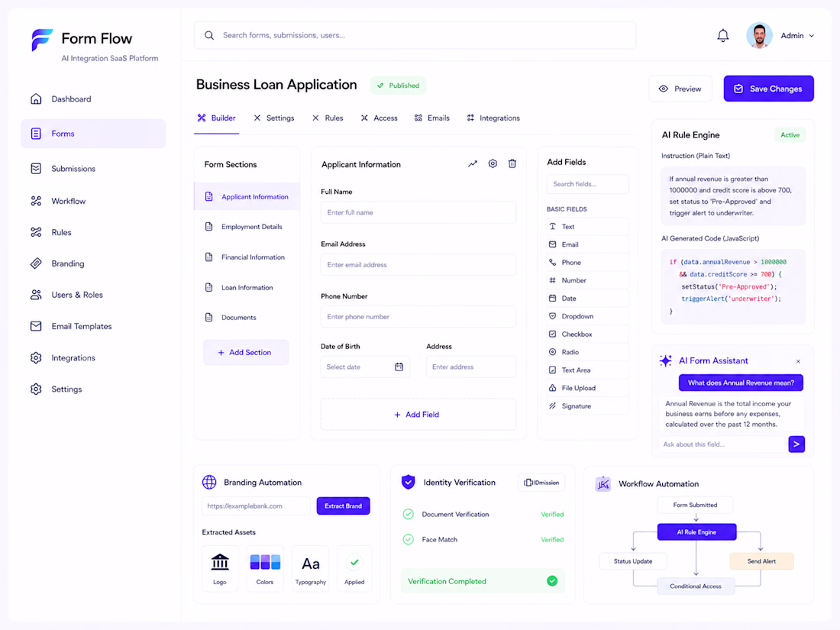
Task: Click the Form Flow logo icon
Action: pyautogui.click(x=42, y=40)
